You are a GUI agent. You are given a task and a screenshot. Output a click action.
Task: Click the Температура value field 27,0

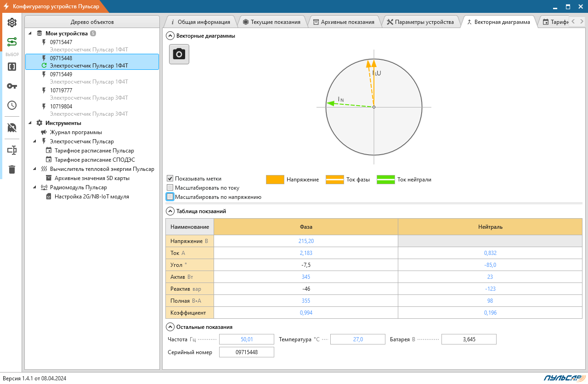pos(358,339)
